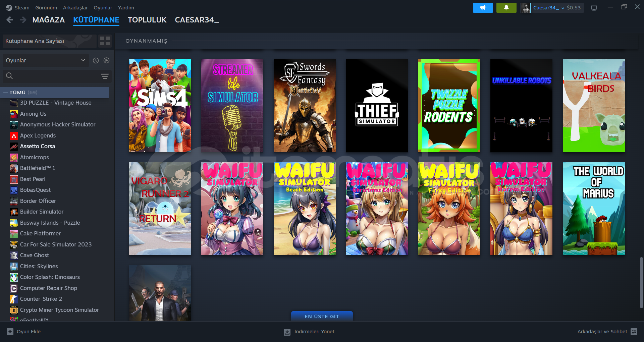Click the Oyun Ekle label
Screen dimensions: 644x342
29,332
